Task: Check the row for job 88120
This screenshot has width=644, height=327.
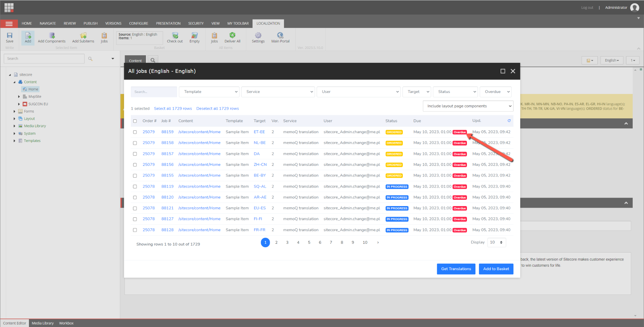Action: pyautogui.click(x=135, y=197)
